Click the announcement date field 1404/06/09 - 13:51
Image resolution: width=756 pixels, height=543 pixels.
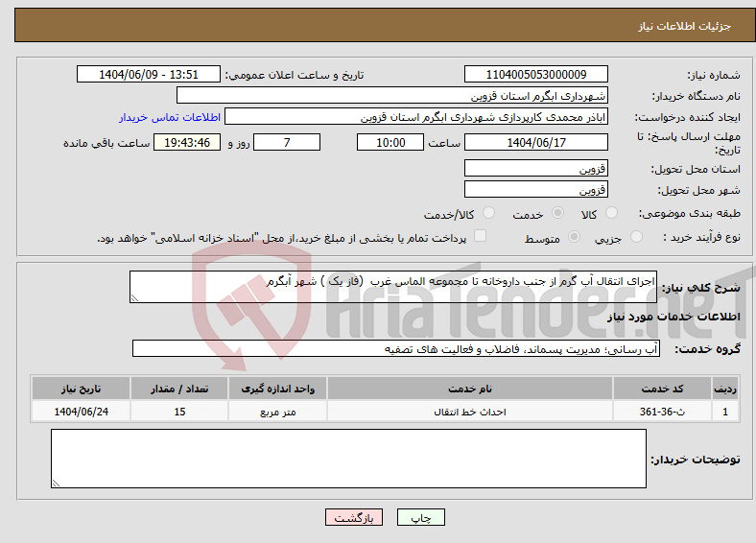click(x=149, y=74)
